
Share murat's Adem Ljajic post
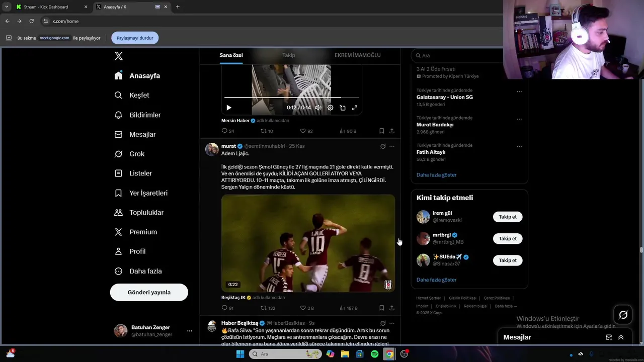pyautogui.click(x=392, y=308)
